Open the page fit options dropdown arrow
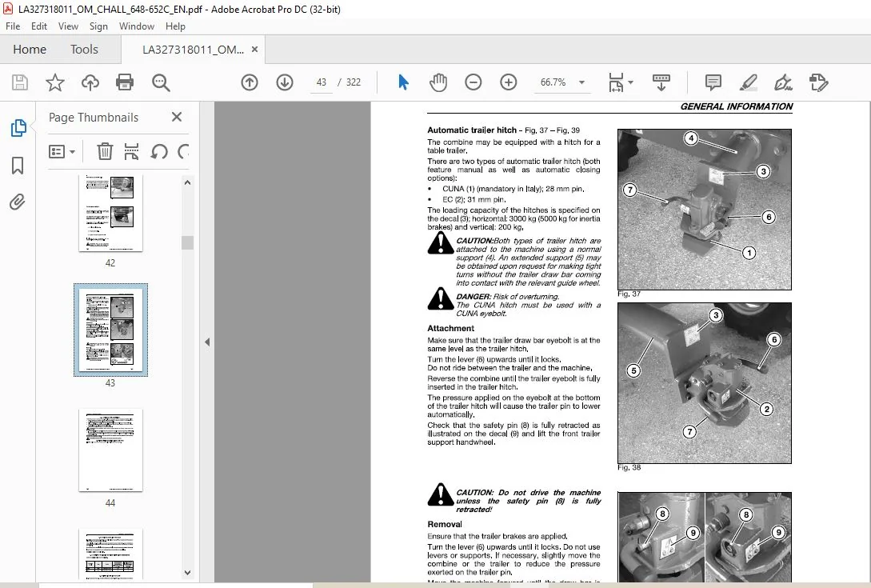 point(630,82)
